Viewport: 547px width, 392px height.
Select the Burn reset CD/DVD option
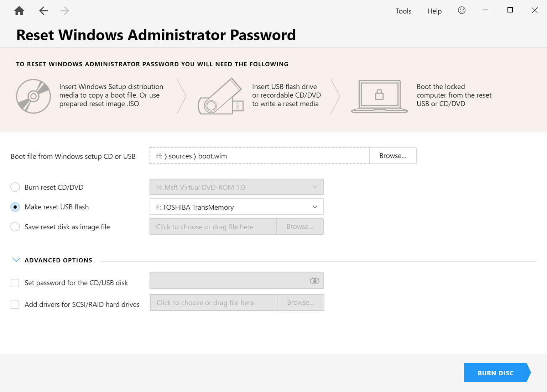tap(15, 187)
